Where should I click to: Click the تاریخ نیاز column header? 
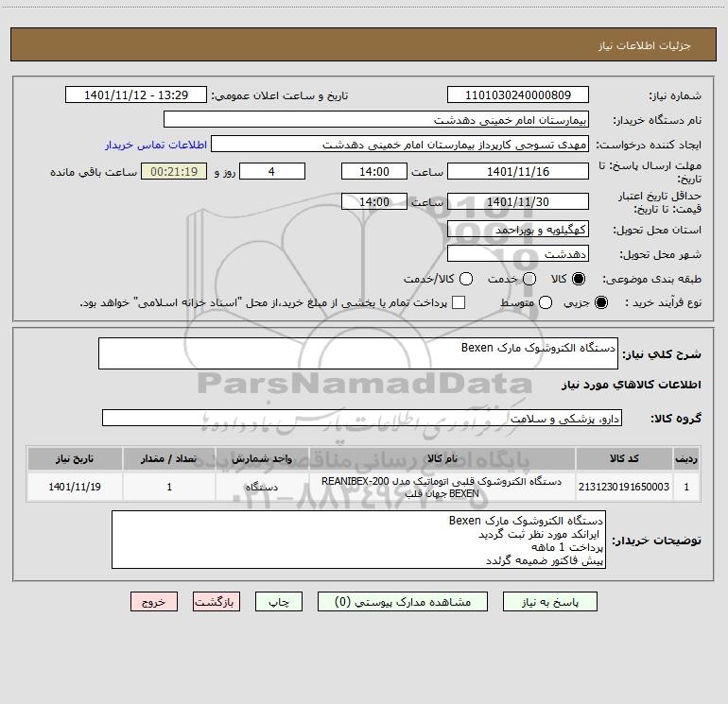(x=75, y=458)
